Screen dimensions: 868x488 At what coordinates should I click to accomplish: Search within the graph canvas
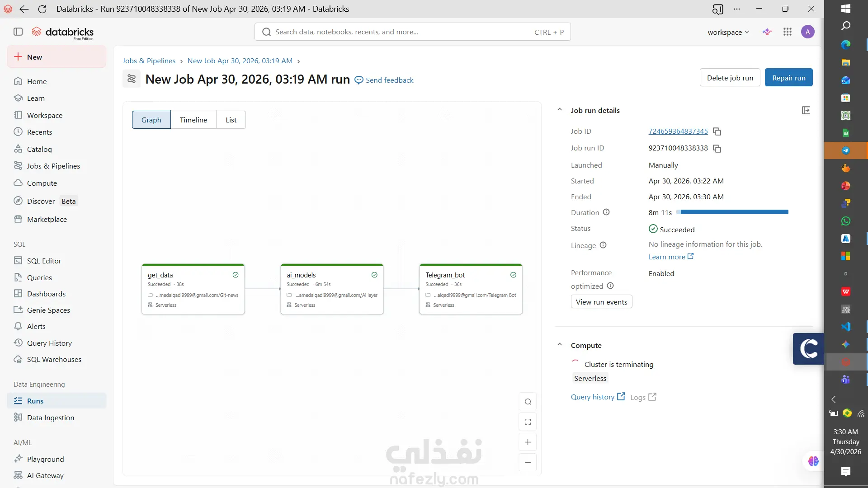pyautogui.click(x=528, y=402)
